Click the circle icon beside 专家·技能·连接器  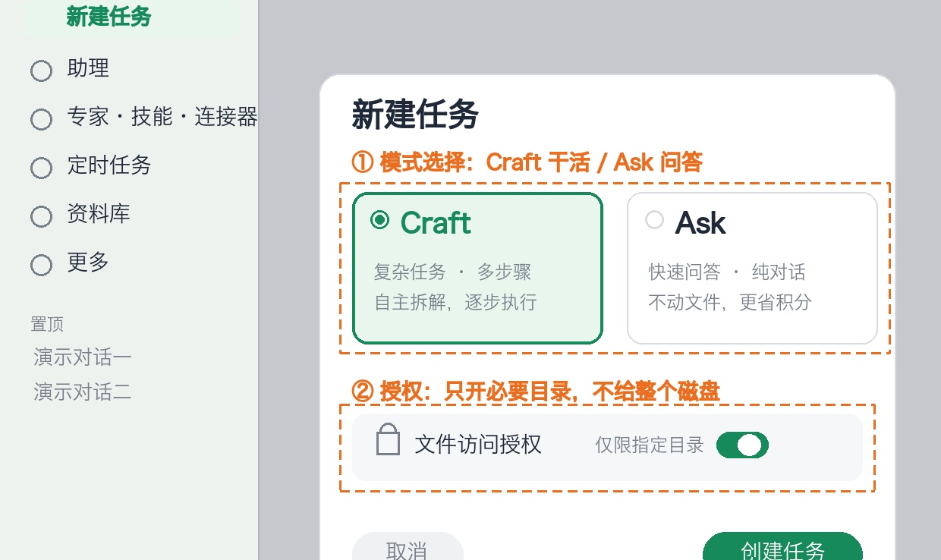pos(41,119)
